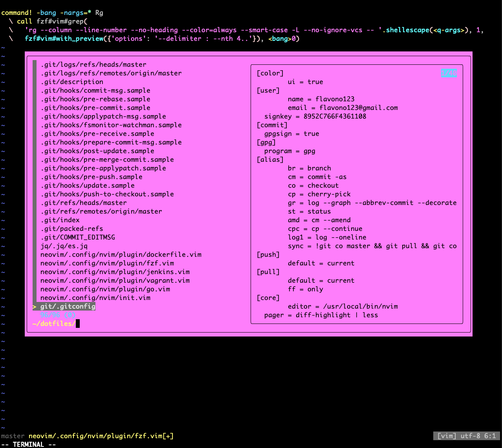Click the 1/20 preview page indicator
502x448 pixels.
coord(449,73)
